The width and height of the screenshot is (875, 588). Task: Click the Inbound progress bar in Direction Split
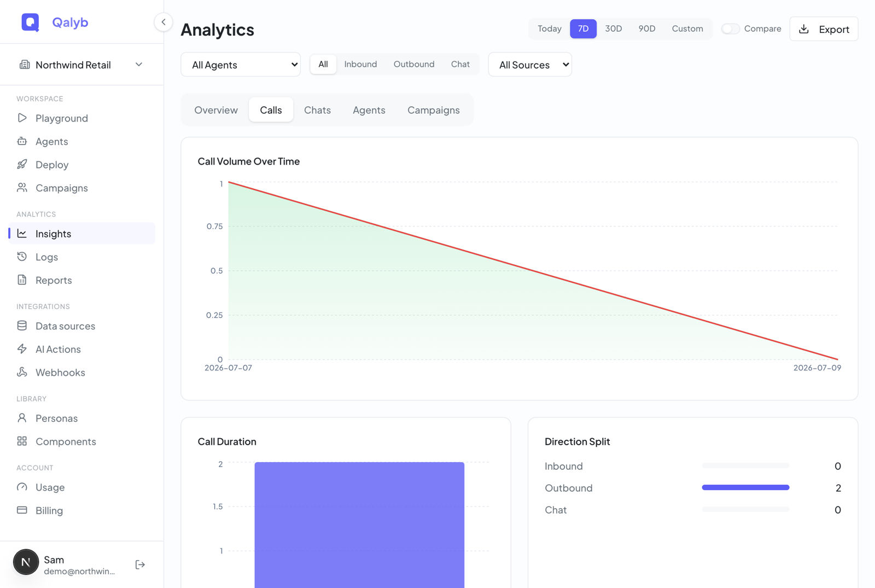tap(745, 465)
